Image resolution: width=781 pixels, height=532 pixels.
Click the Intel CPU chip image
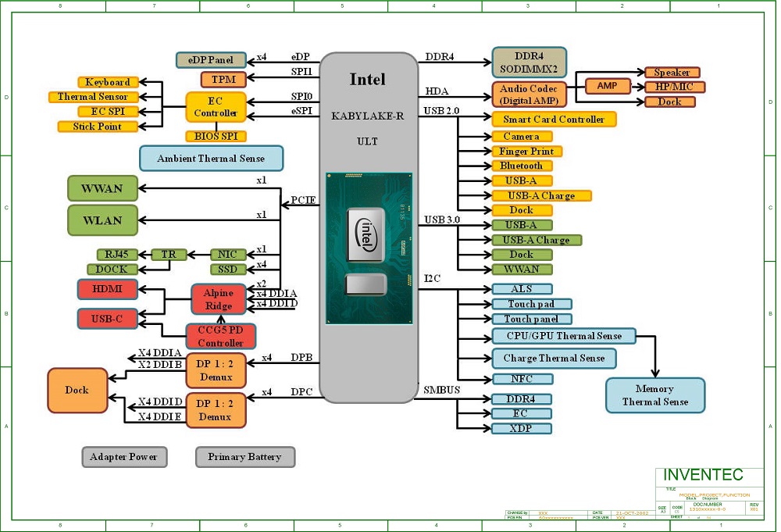[x=369, y=248]
